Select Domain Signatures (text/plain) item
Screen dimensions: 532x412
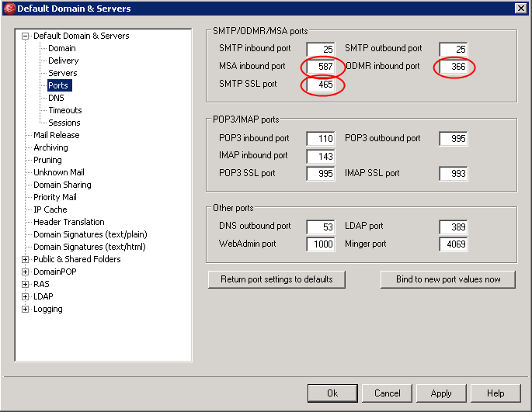pos(90,234)
